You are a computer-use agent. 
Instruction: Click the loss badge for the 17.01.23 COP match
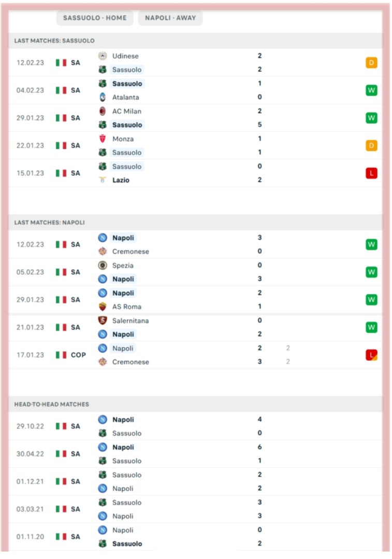(371, 355)
